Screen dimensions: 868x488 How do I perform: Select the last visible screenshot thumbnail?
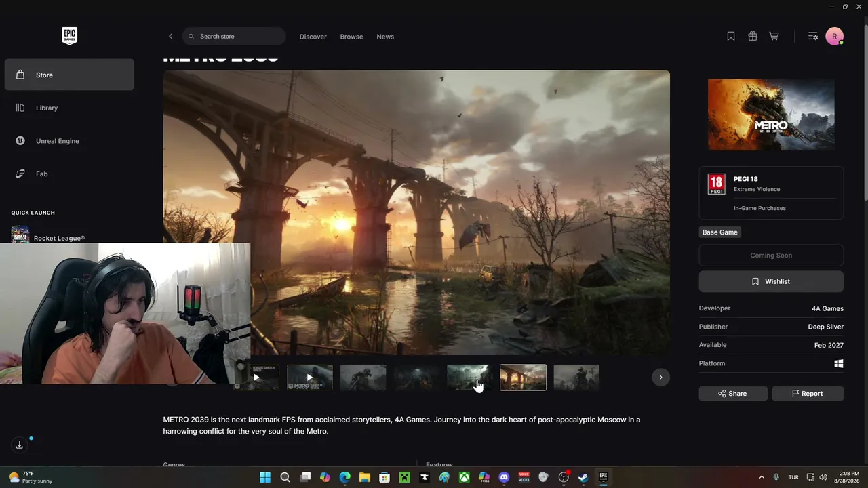point(576,378)
